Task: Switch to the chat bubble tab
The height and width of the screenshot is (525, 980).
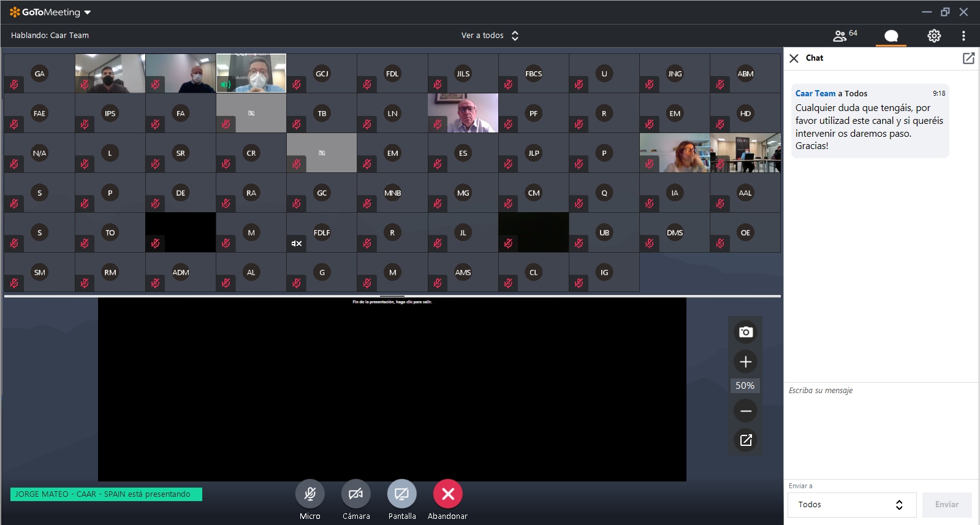Action: [891, 36]
